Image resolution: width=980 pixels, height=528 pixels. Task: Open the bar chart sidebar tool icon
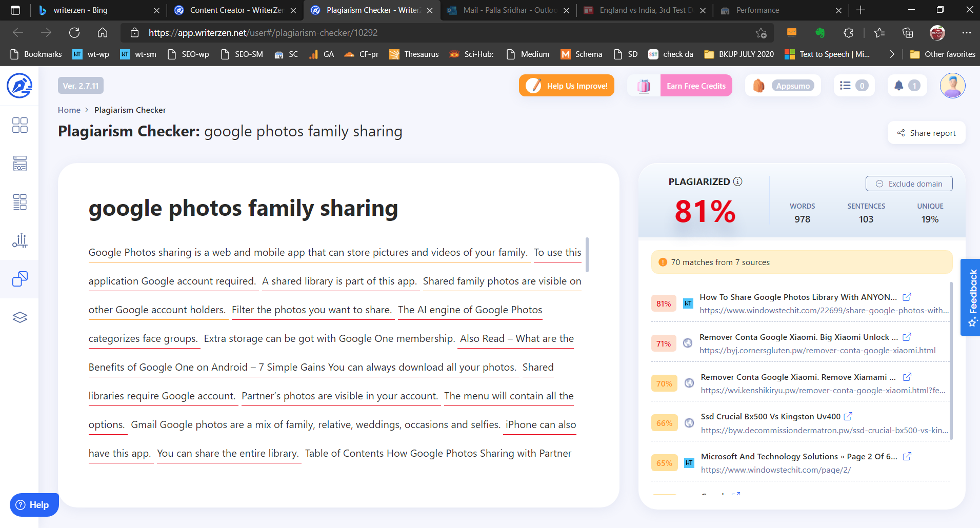(19, 240)
